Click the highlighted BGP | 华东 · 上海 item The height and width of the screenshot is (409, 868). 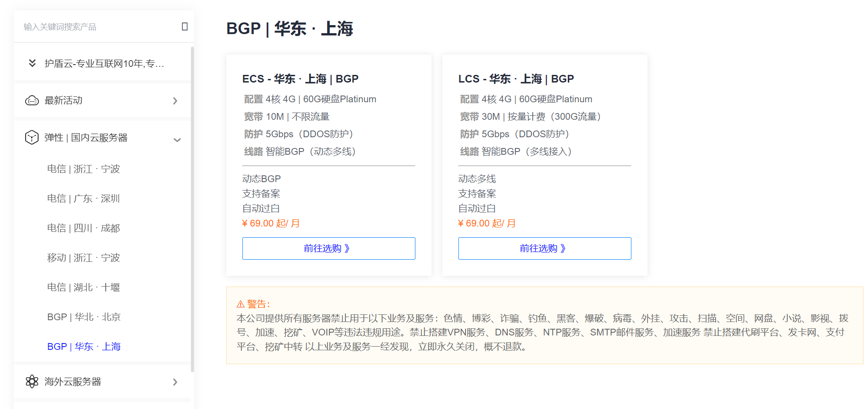[x=84, y=346]
